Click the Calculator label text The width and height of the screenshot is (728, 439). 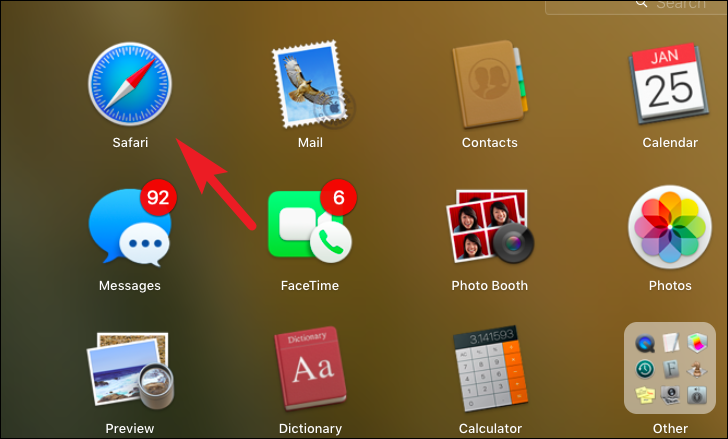point(490,428)
